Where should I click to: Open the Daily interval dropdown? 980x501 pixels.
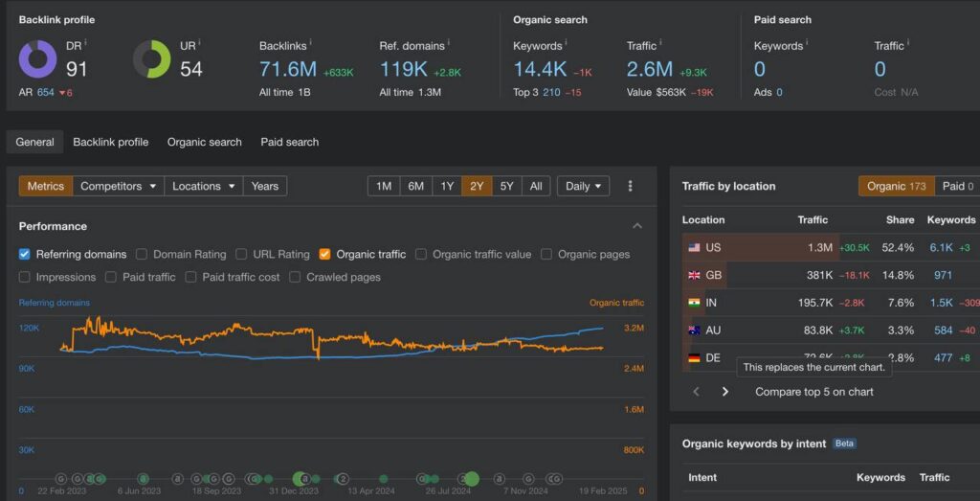point(583,186)
